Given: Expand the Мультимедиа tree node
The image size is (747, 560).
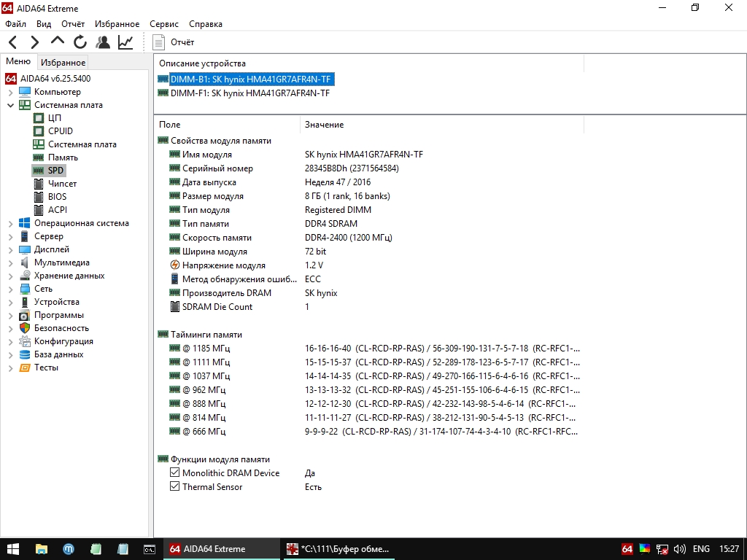Looking at the screenshot, I should coord(10,262).
